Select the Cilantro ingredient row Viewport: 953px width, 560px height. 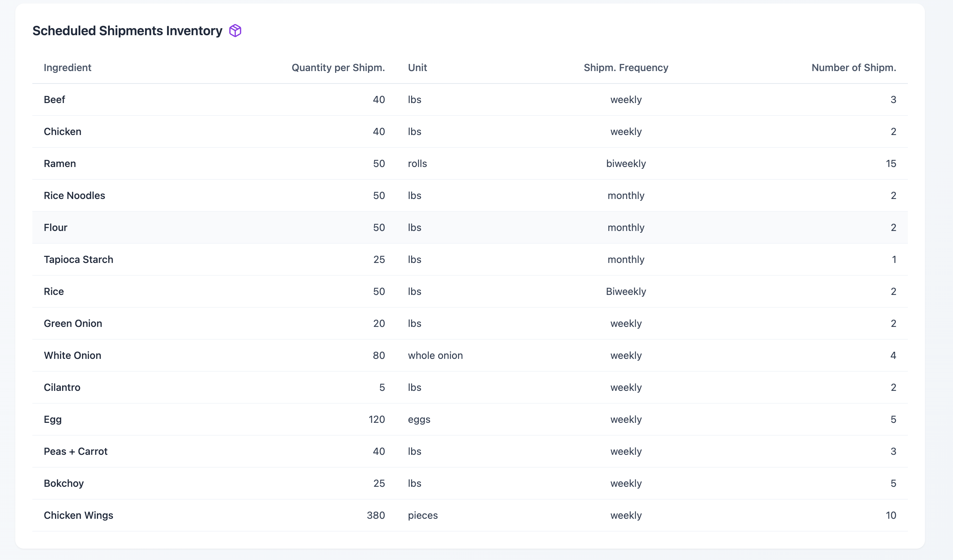point(62,388)
